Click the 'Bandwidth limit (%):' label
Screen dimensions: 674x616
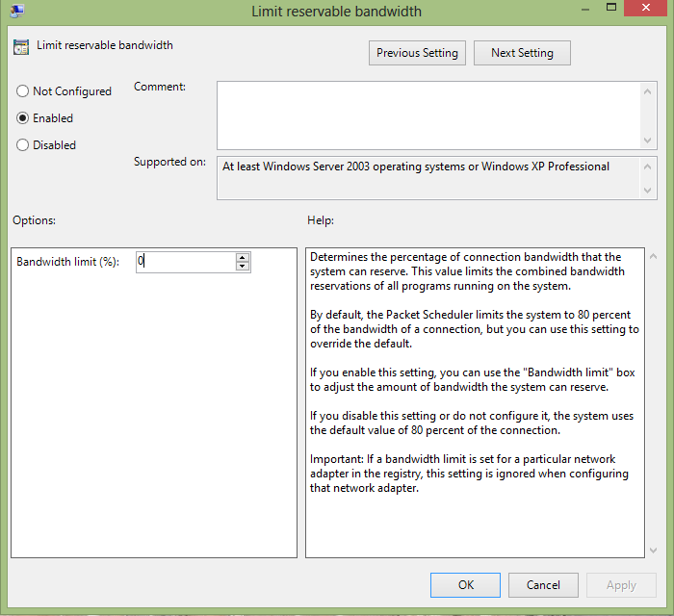pos(68,262)
